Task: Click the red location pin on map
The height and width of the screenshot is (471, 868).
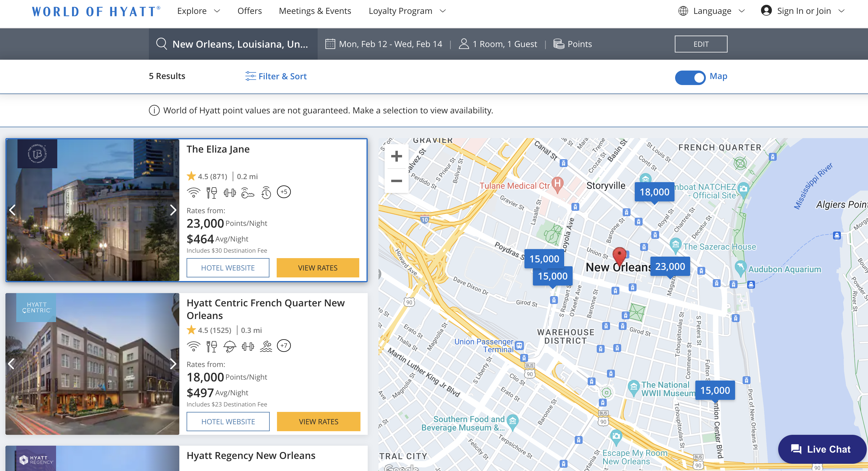Action: click(619, 257)
